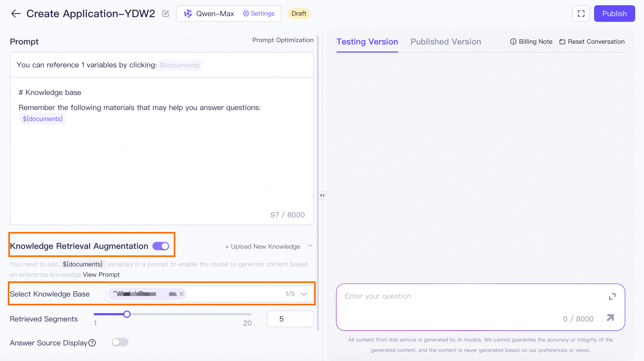Show help for Answer Source Display
Screen dimensions: 644x361
pyautogui.click(x=92, y=343)
